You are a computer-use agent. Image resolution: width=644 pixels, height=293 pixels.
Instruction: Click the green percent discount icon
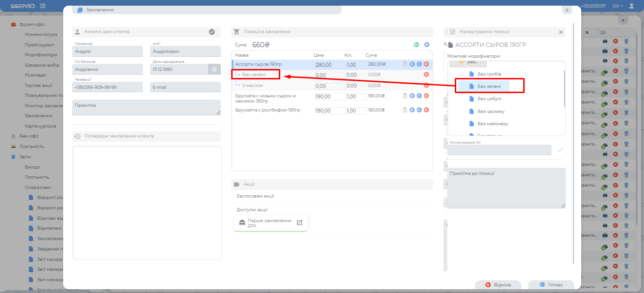(x=416, y=45)
